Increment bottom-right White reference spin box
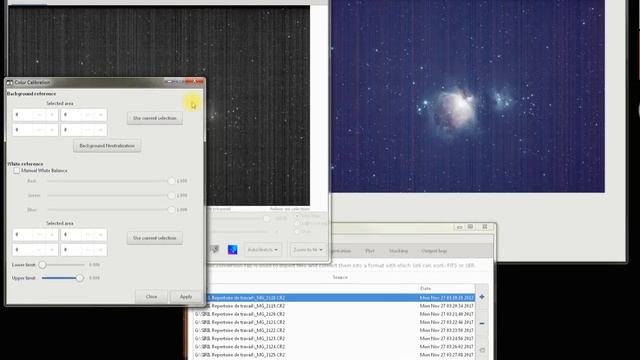Image resolution: width=640 pixels, height=360 pixels. click(x=100, y=250)
